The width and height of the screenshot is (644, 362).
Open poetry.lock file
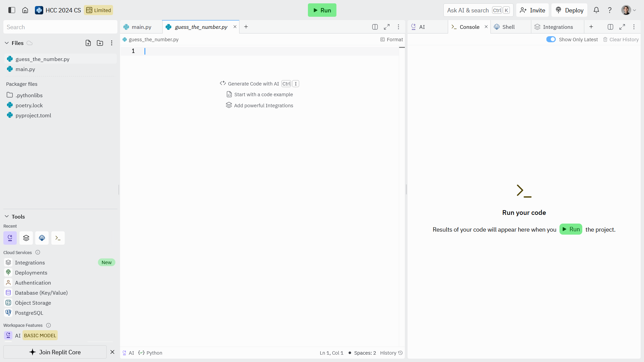60,105
